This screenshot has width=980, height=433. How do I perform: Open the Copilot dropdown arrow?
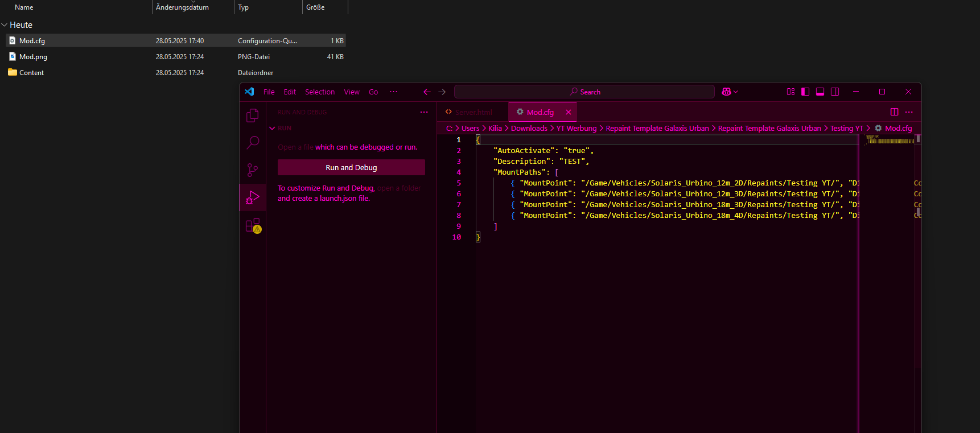736,92
